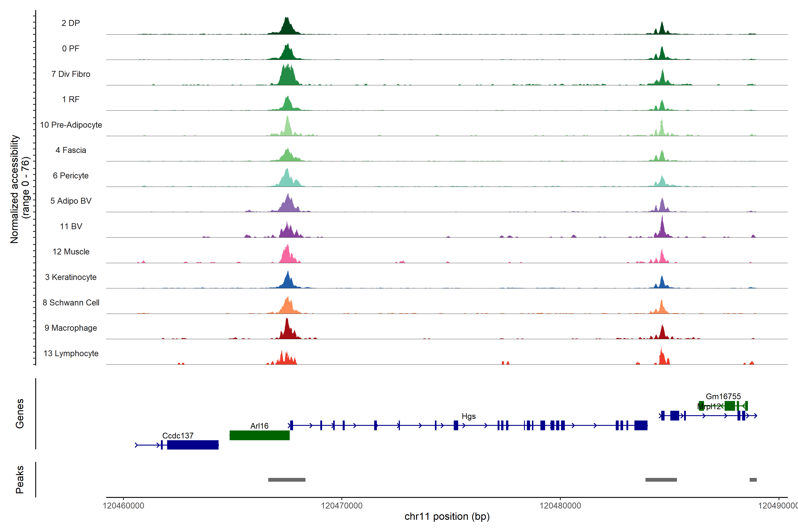The image size is (798, 532).
Task: Select the 2 DP track label
Action: [70, 23]
